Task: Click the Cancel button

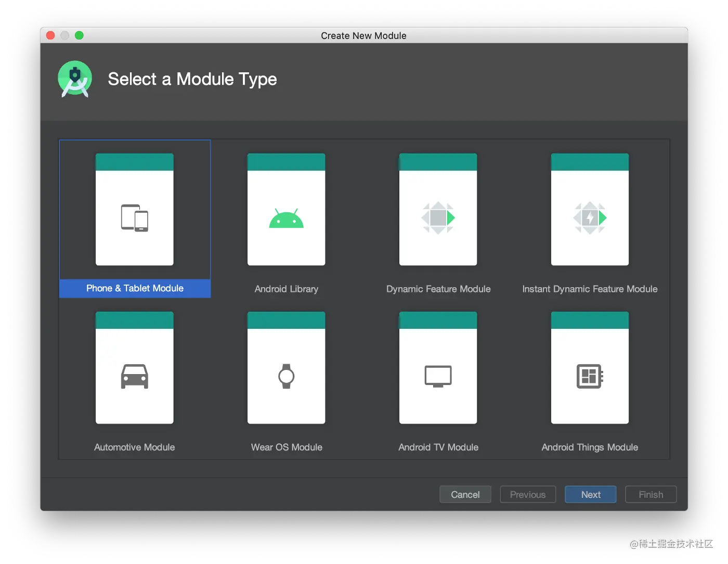Action: pyautogui.click(x=465, y=494)
